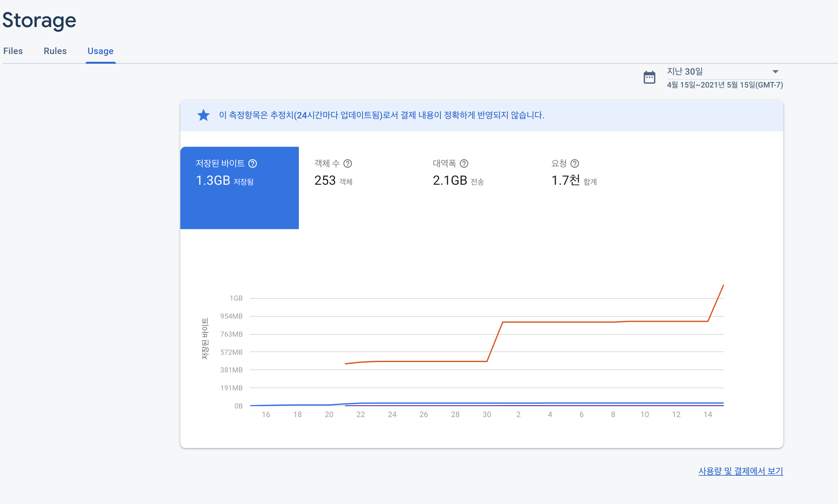Select the 대역폭 2.1GB metric card
This screenshot has height=504, width=838.
point(476,188)
